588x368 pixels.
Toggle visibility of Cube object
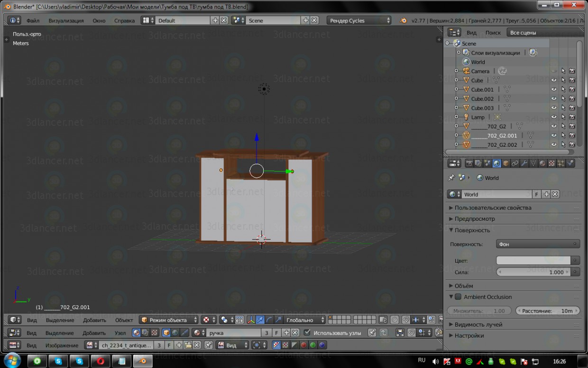(553, 80)
